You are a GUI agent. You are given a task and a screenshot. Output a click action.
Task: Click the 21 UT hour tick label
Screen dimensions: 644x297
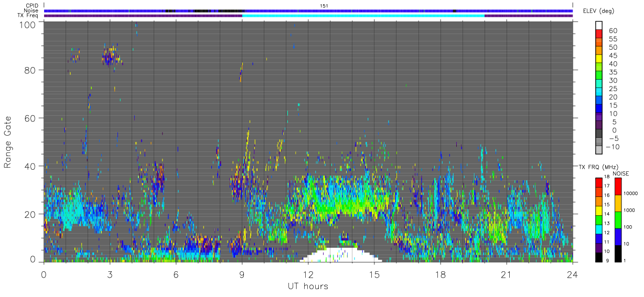point(506,274)
